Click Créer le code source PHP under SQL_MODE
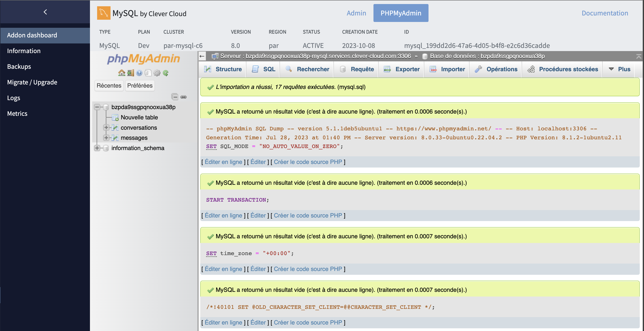 pos(308,162)
